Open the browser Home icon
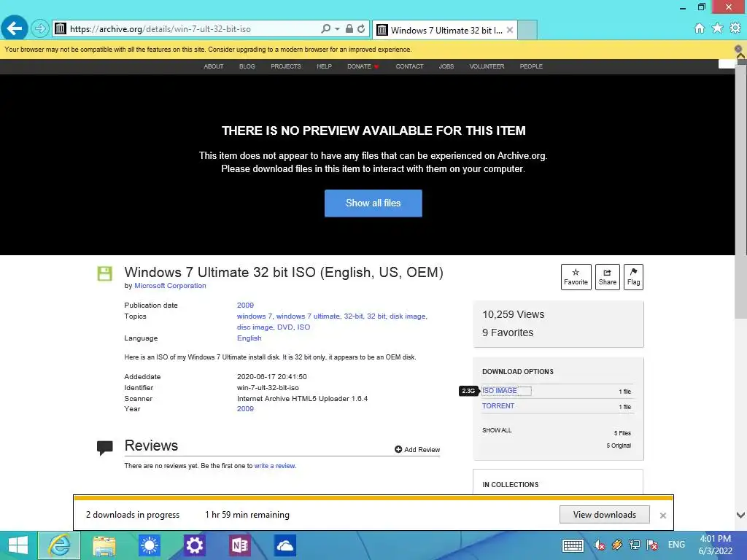The width and height of the screenshot is (747, 560). (699, 28)
